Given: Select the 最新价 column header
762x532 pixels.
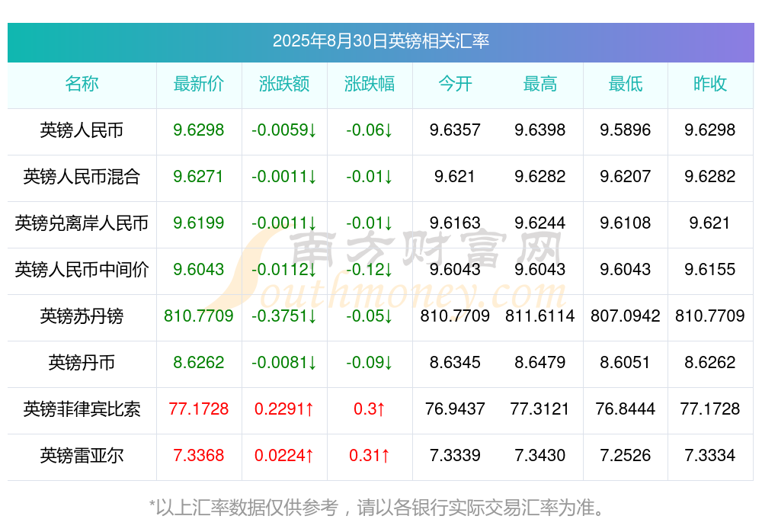Looking at the screenshot, I should 198,84.
